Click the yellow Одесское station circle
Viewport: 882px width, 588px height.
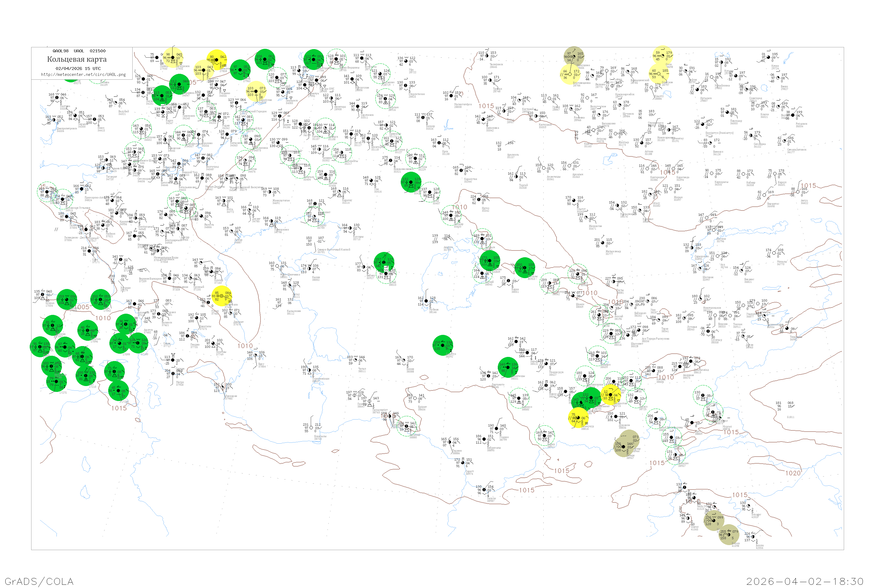point(659,73)
